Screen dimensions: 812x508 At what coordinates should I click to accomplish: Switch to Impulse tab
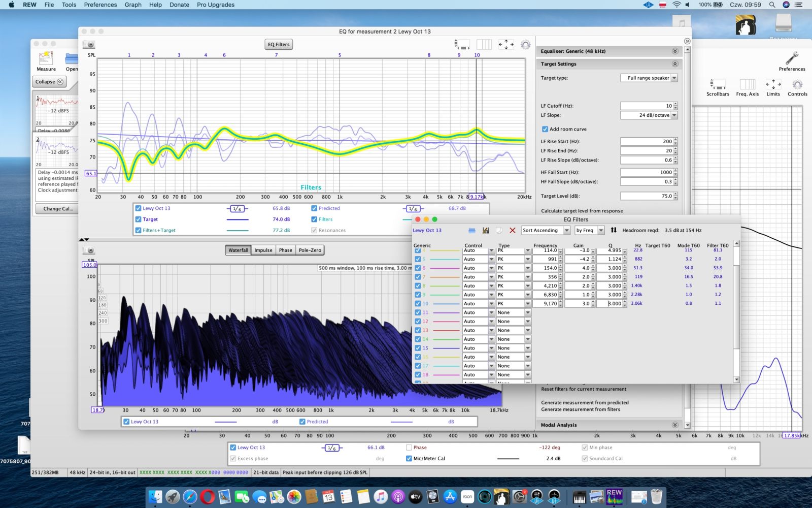[x=263, y=250]
